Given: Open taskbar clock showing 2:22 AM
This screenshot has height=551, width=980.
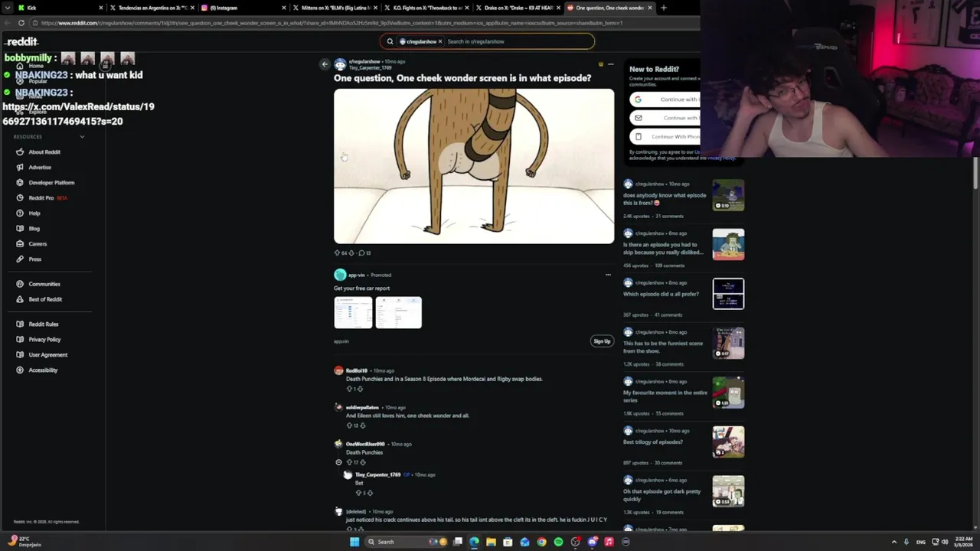Looking at the screenshot, I should 964,542.
